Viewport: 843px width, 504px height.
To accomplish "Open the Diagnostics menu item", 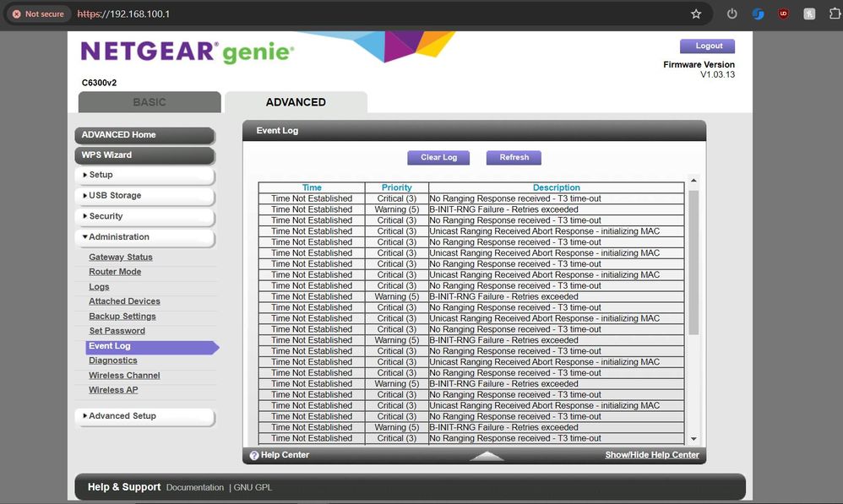I will coord(113,360).
